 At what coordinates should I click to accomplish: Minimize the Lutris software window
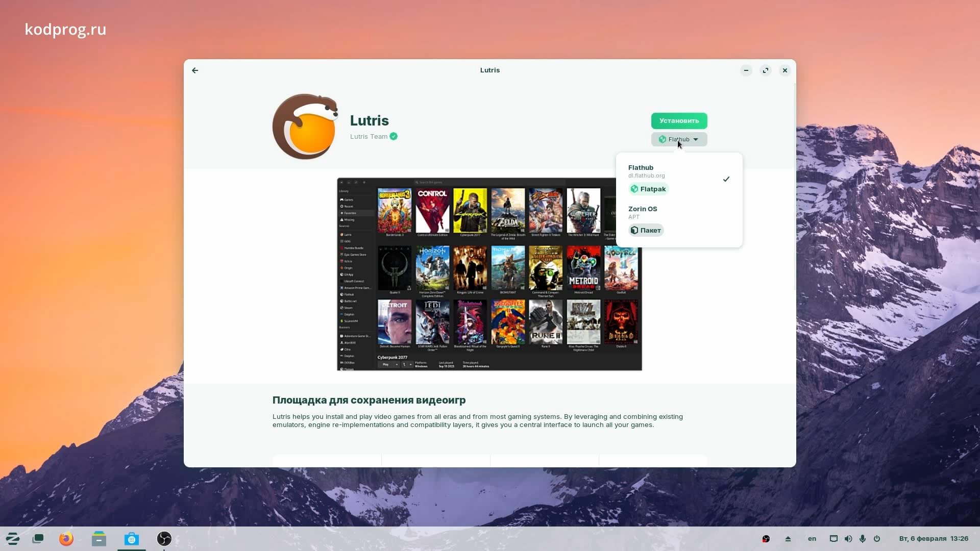(x=746, y=70)
